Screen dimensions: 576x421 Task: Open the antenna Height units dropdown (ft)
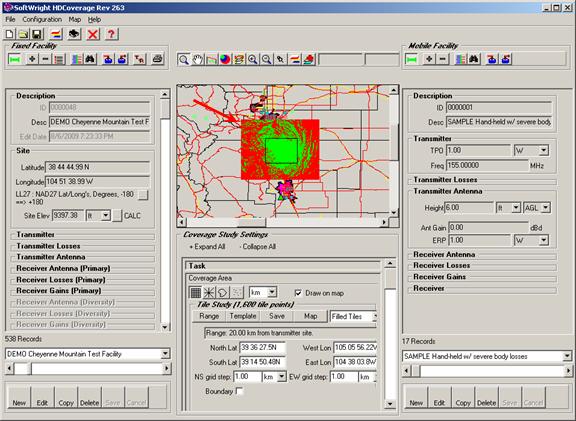point(516,208)
